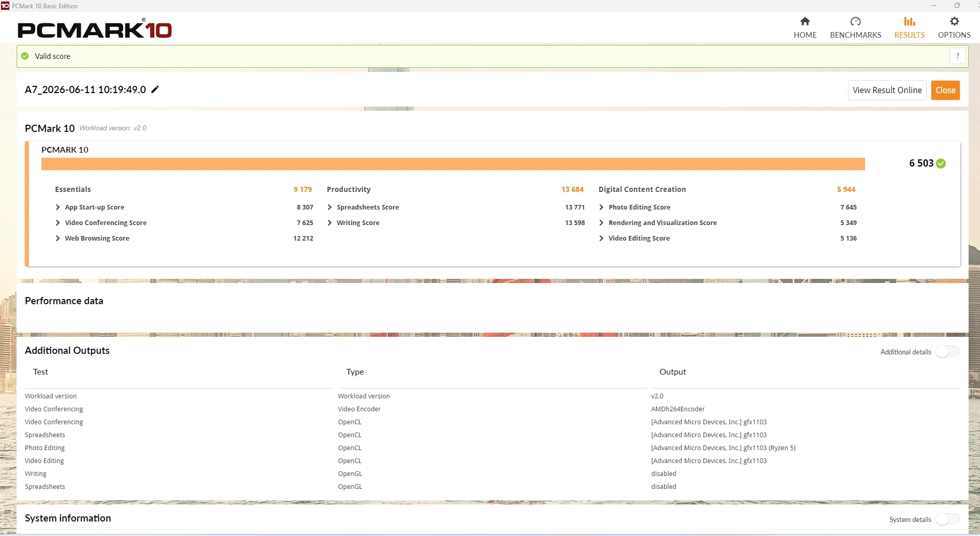Click the Writing test row
The height and width of the screenshot is (536, 980).
click(x=36, y=474)
